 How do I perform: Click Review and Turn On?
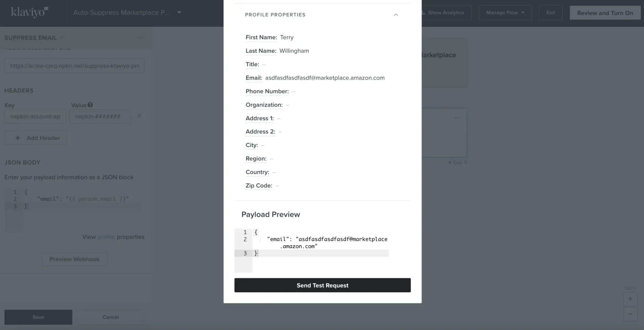click(605, 12)
